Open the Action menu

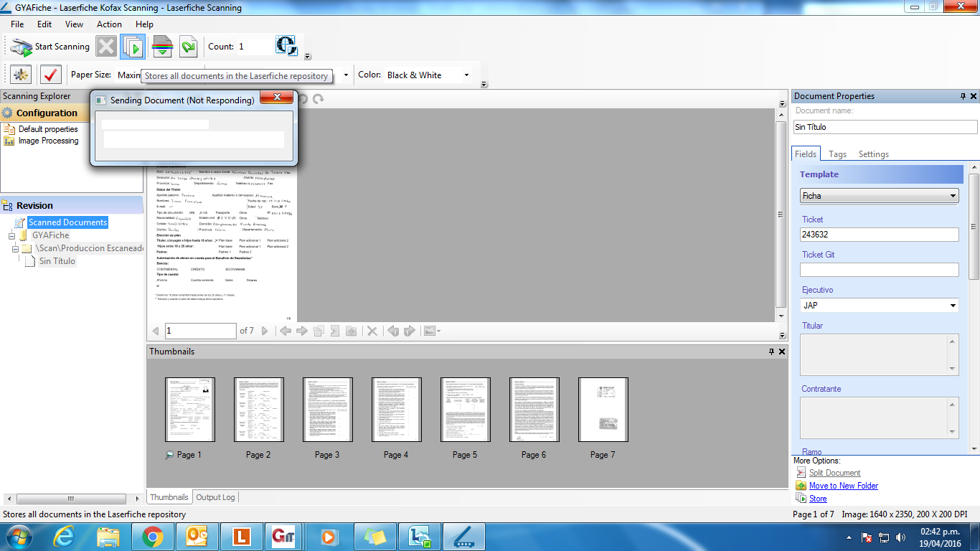(109, 24)
